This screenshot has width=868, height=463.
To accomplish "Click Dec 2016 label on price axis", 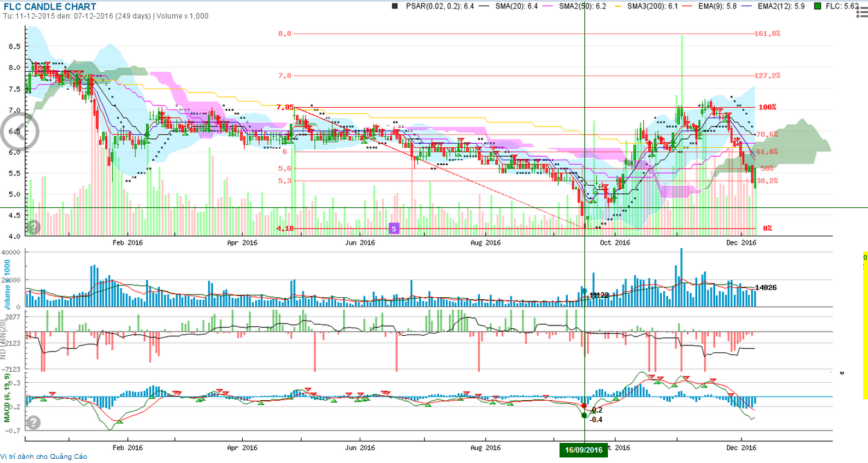I will [741, 243].
